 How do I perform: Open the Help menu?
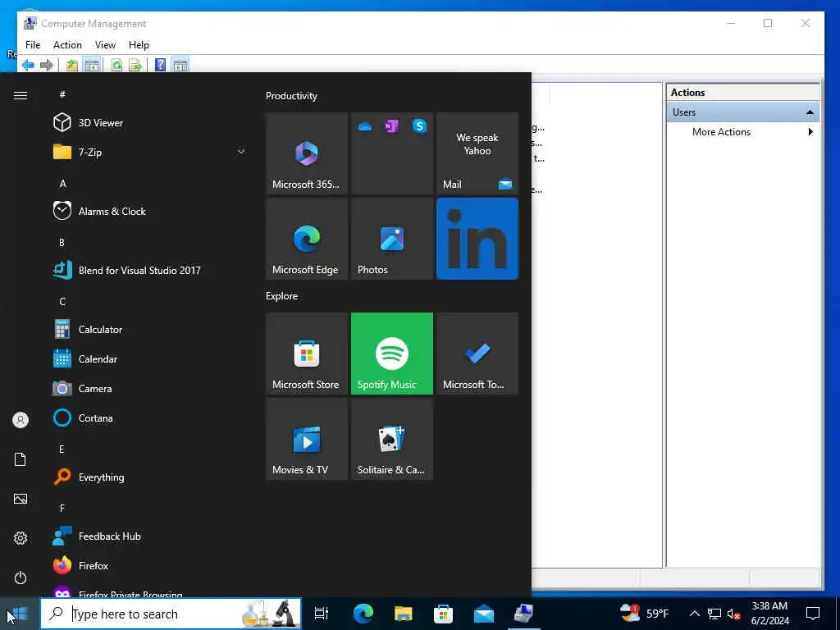[x=139, y=45]
